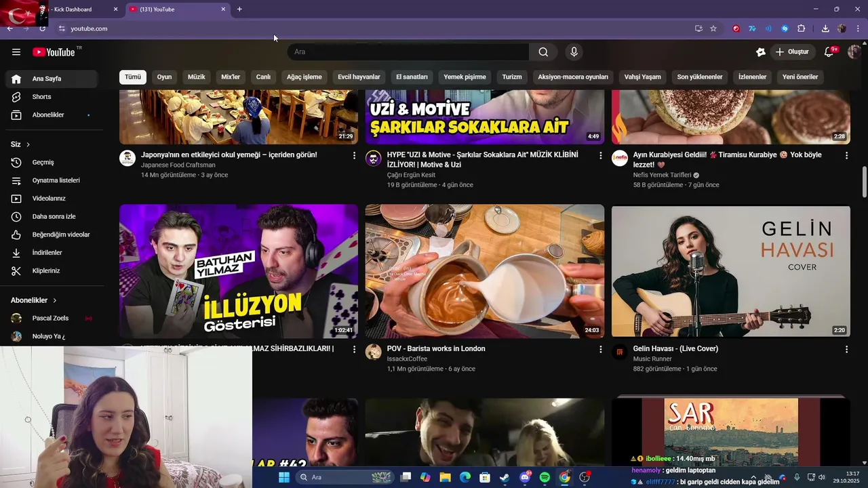Viewport: 868px width, 488px height.
Task: Open the Shazam browser extension
Action: (785, 28)
